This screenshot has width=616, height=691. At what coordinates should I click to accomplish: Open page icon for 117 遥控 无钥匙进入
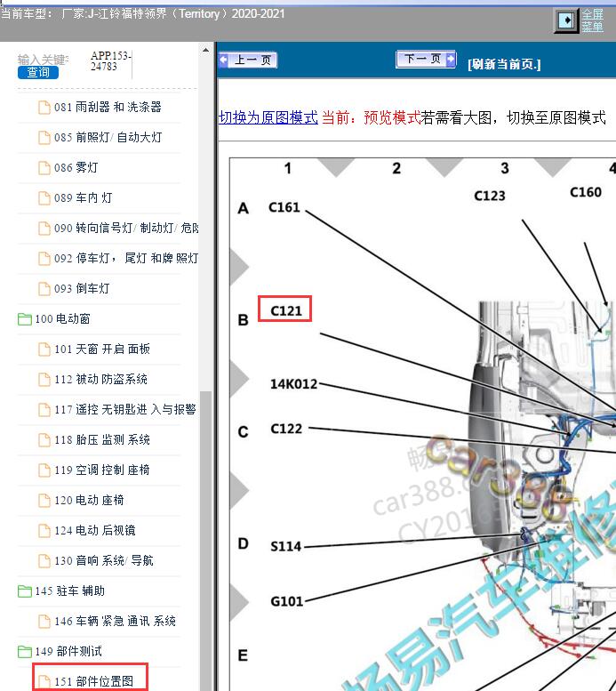pos(44,410)
